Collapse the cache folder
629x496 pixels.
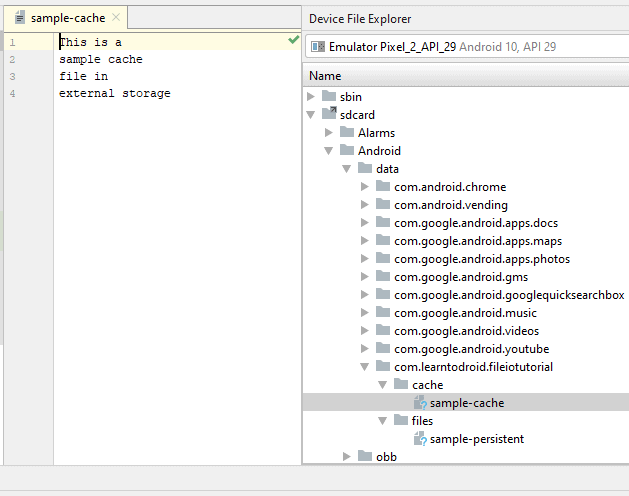coord(383,385)
